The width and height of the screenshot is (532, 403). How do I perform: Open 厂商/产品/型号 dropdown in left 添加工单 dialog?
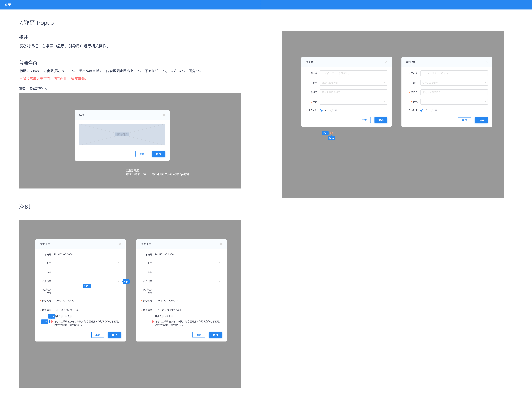tap(87, 291)
